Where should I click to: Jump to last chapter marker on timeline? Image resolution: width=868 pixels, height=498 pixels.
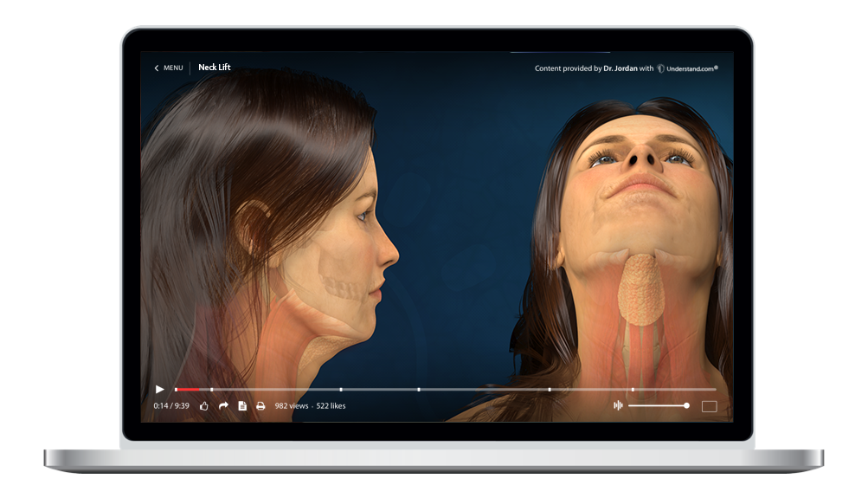pyautogui.click(x=633, y=390)
